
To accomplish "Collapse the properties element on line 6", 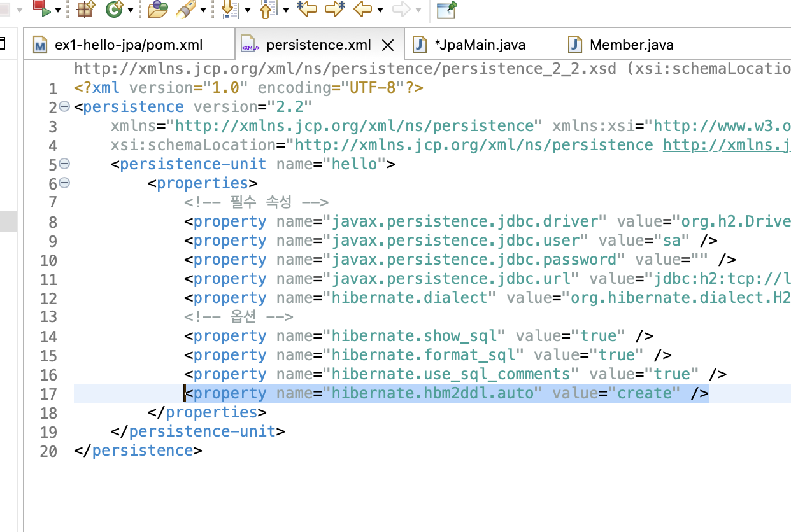I will click(64, 183).
